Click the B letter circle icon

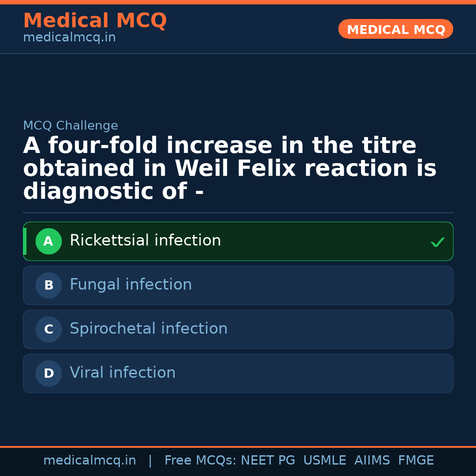[48, 285]
